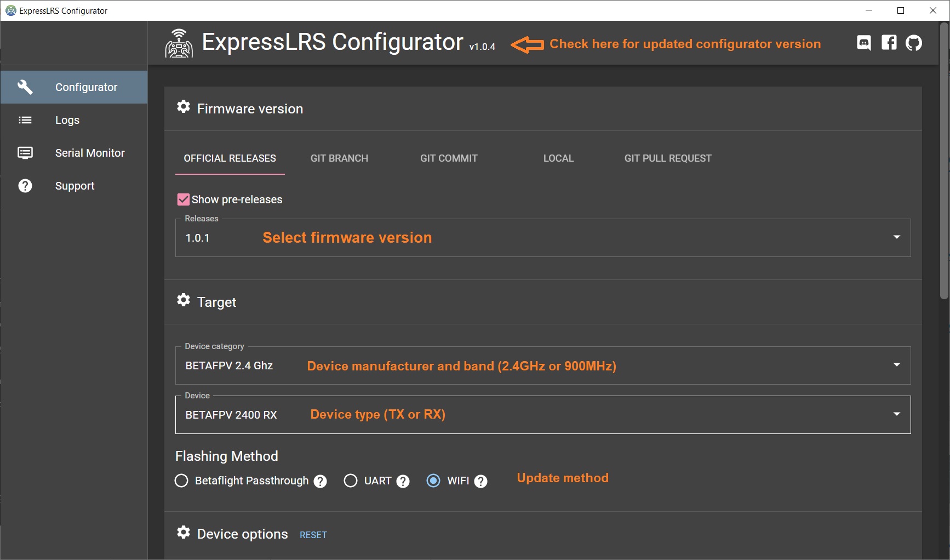This screenshot has width=950, height=560.
Task: Switch to Git Branch tab
Action: pyautogui.click(x=340, y=158)
